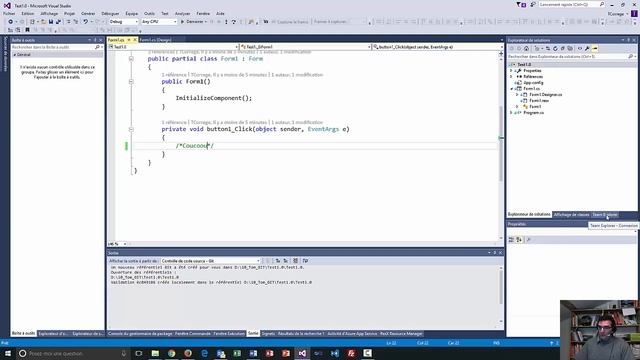Open the class navigation dropdown Test1_0.Form1
Viewport: 640px width, 360px height.
click(x=306, y=47)
